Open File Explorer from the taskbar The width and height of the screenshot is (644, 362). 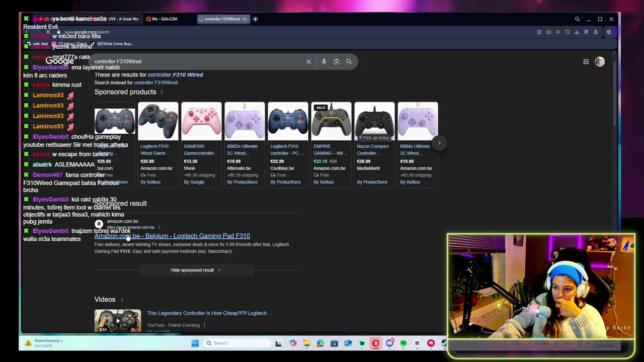pyautogui.click(x=306, y=343)
